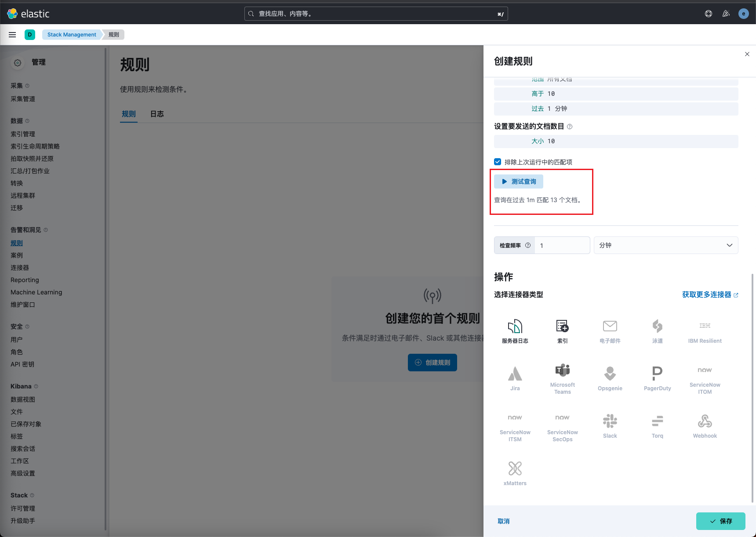Screen dimensions: 756x537
Task: Open the time unit 分钟 dropdown
Action: tap(666, 245)
